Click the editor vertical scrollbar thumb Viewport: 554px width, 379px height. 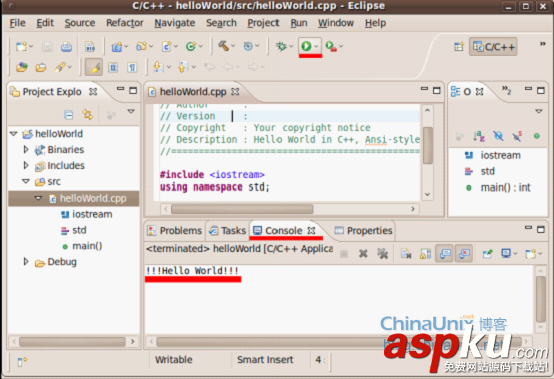click(x=428, y=146)
